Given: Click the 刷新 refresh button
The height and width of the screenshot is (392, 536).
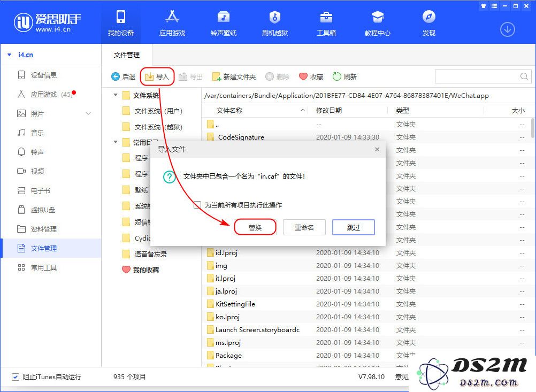Looking at the screenshot, I should [x=344, y=76].
